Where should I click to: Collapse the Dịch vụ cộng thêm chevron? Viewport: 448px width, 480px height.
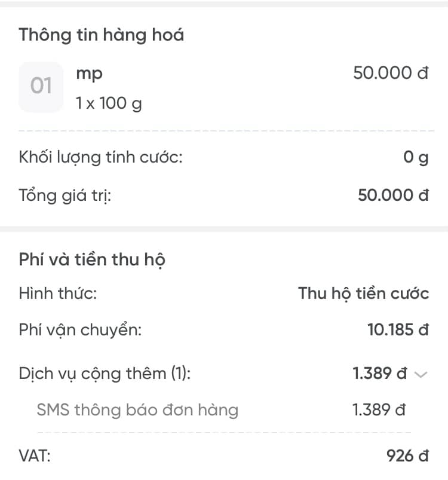[x=421, y=375]
